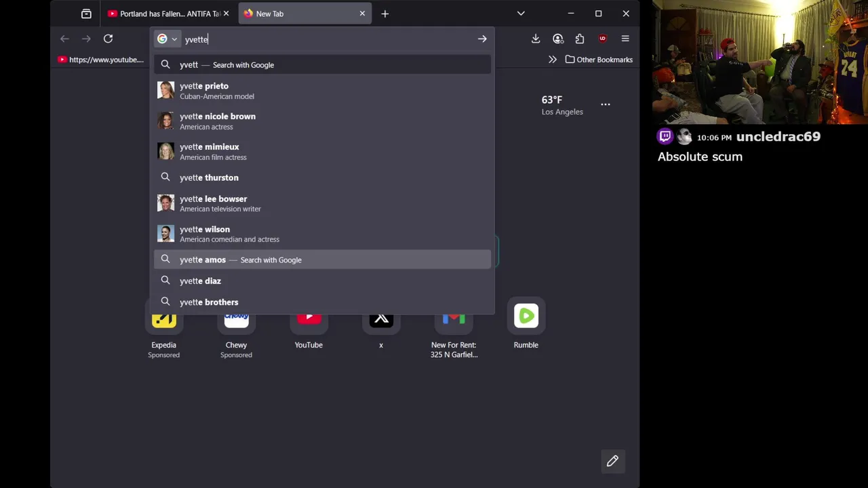Close the Portland has Fallen tab
The width and height of the screenshot is (868, 488).
point(226,14)
